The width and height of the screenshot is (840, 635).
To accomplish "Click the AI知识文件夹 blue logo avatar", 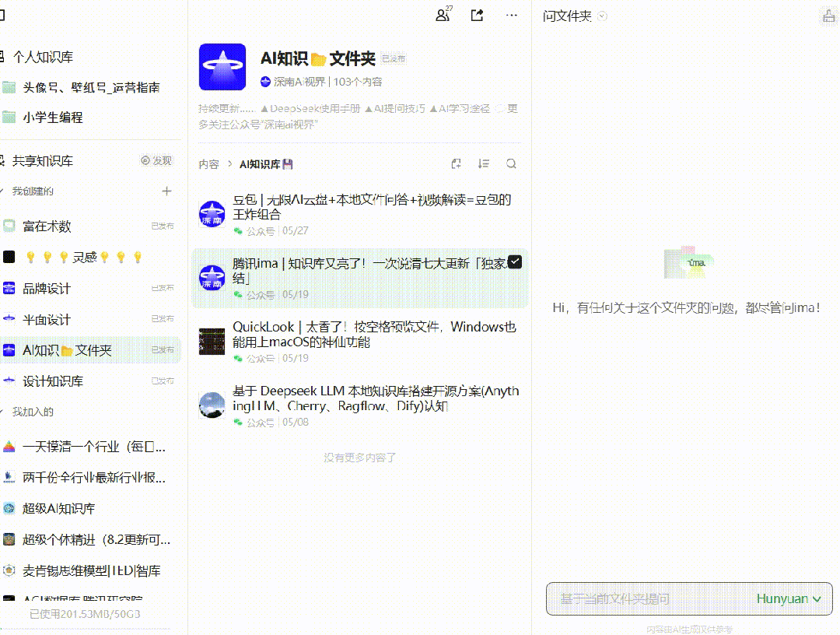I will [x=222, y=67].
